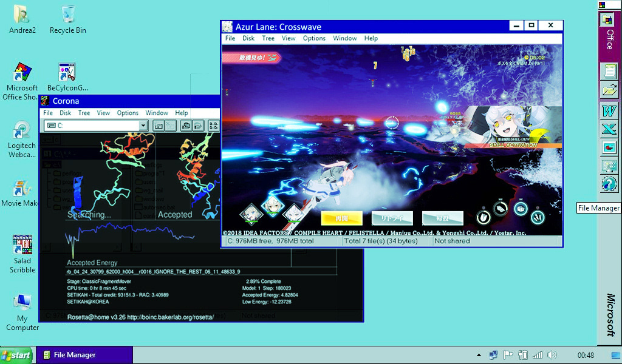The image size is (622, 364).
Task: Click the yellow resume button in the game
Action: [x=341, y=218]
